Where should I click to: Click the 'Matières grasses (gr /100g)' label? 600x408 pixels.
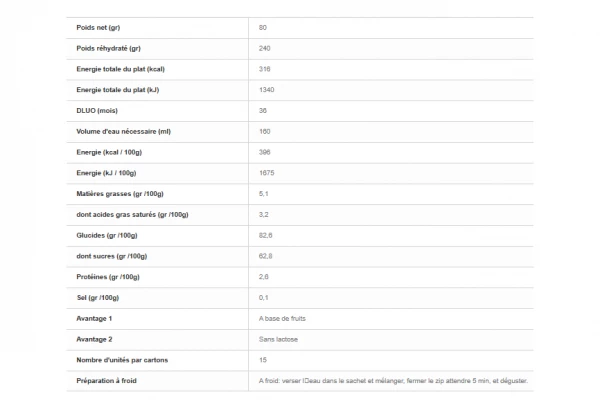(120, 194)
